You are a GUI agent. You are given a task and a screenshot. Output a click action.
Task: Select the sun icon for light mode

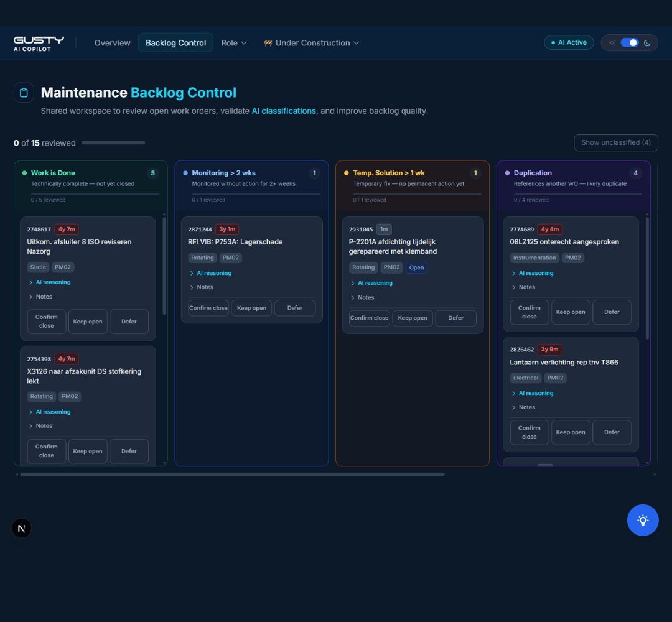point(612,42)
